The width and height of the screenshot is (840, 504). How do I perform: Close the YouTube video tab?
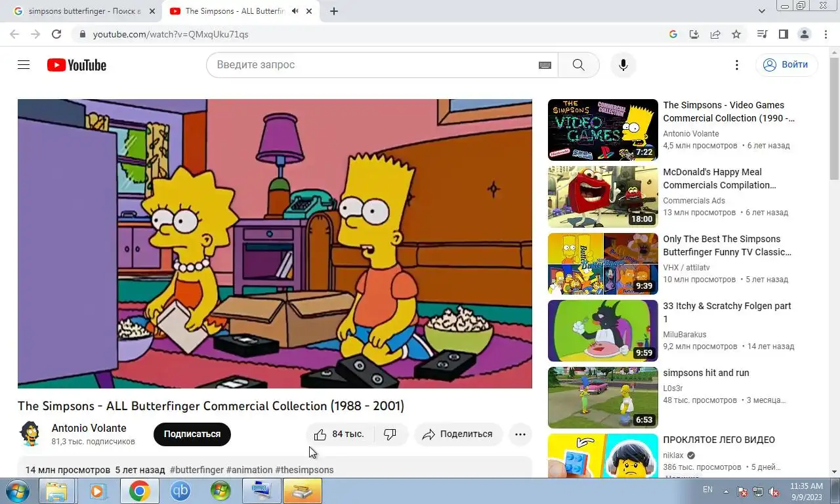(x=308, y=11)
